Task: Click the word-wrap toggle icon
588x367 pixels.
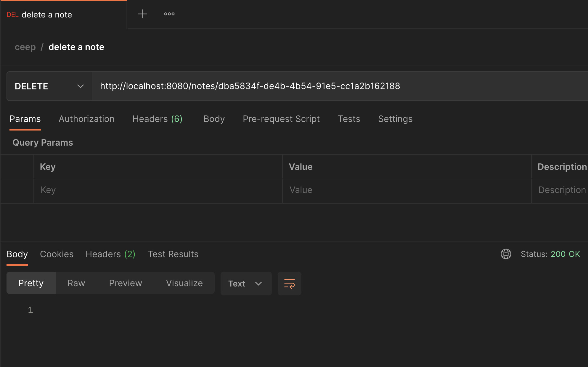Action: click(289, 283)
